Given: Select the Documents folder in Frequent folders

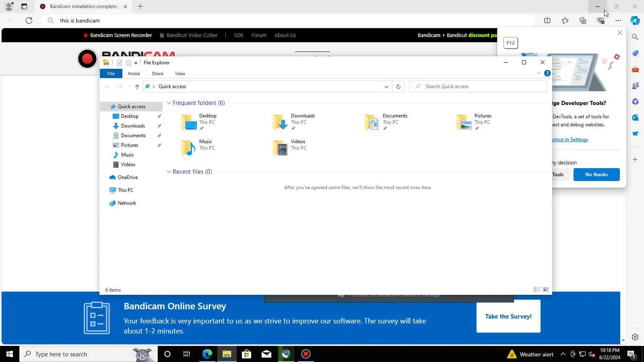Looking at the screenshot, I should coord(386,122).
